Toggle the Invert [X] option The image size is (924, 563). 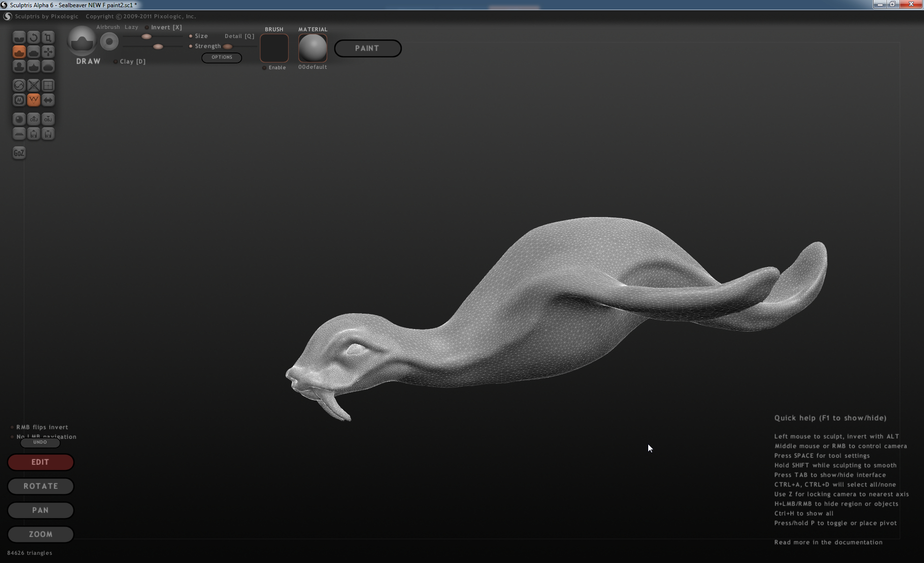coord(147,27)
